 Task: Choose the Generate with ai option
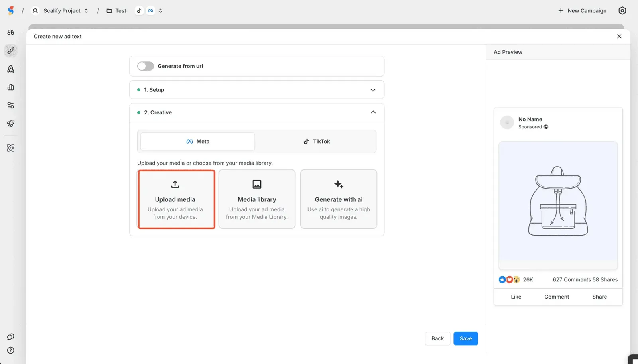pos(339,199)
